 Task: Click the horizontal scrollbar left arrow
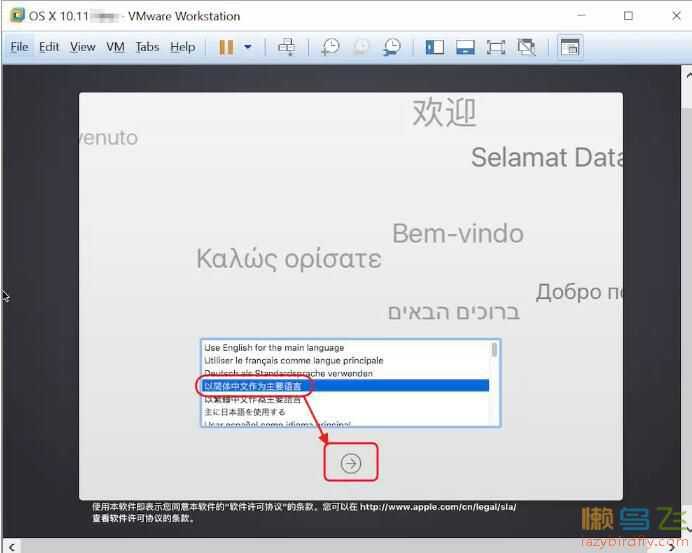[x=11, y=547]
